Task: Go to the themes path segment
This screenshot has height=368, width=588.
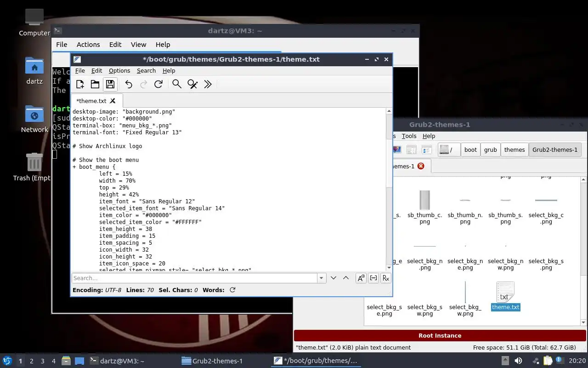Action: pos(514,149)
